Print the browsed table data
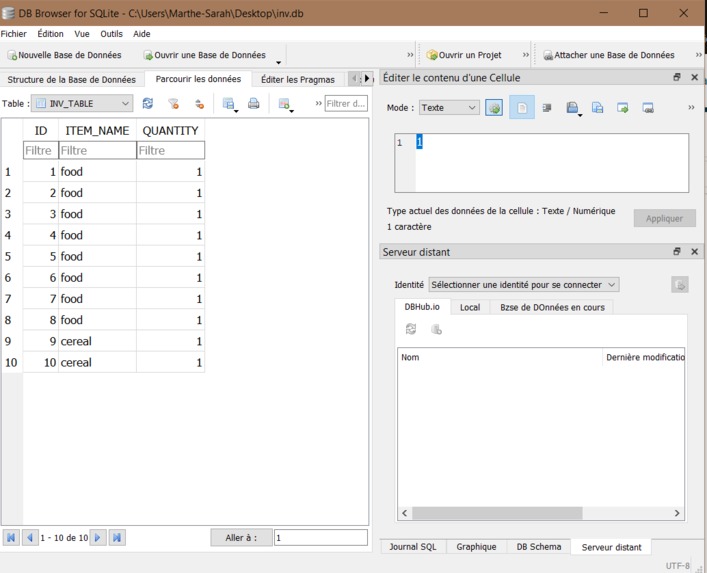The image size is (707, 573). coord(254,104)
